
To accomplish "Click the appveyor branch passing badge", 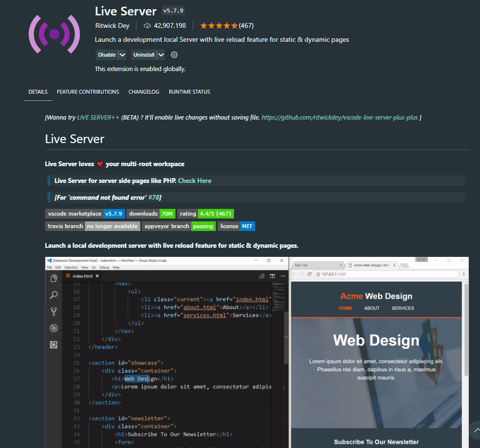I will pyautogui.click(x=179, y=226).
